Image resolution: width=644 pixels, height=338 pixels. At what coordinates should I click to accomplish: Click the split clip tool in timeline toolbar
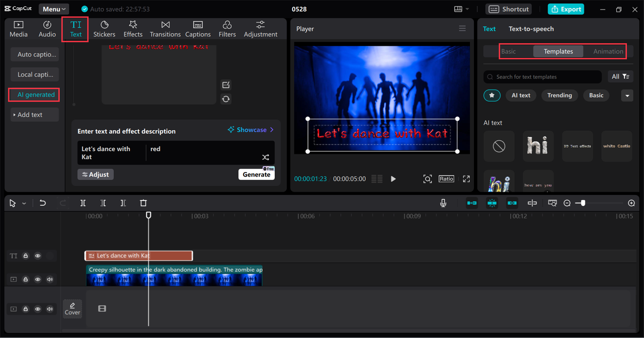(x=83, y=203)
